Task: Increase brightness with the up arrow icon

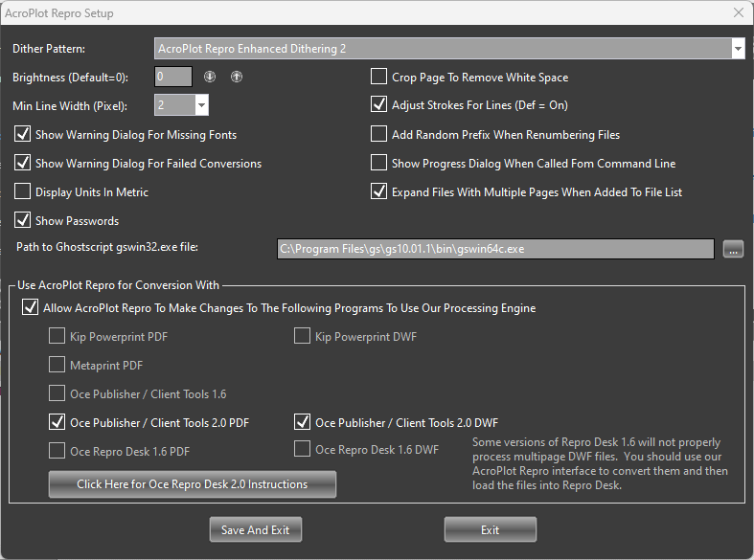Action: pos(237,77)
